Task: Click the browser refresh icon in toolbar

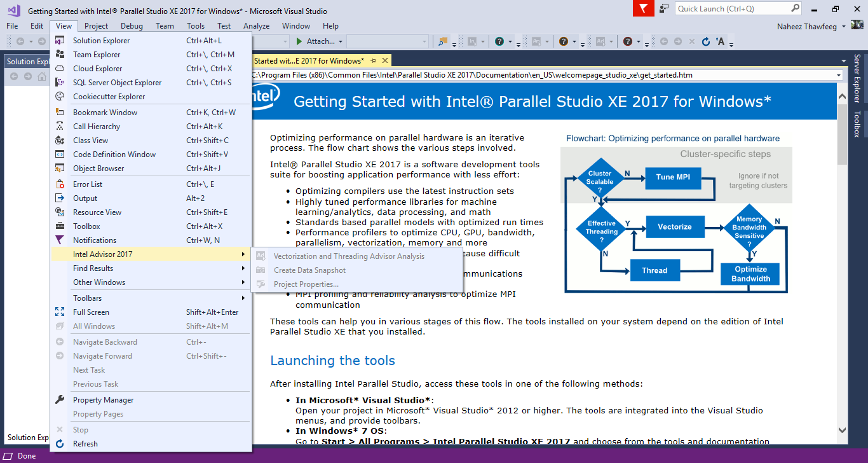Action: pos(705,41)
